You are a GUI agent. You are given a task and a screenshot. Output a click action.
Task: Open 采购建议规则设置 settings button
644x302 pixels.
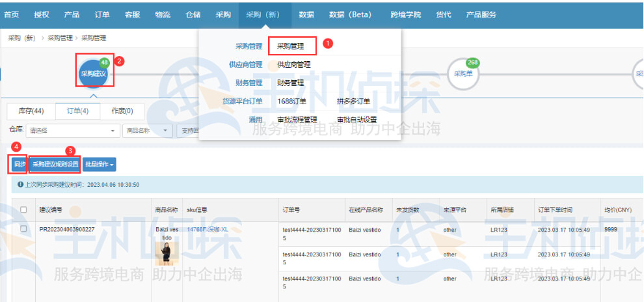[55, 164]
